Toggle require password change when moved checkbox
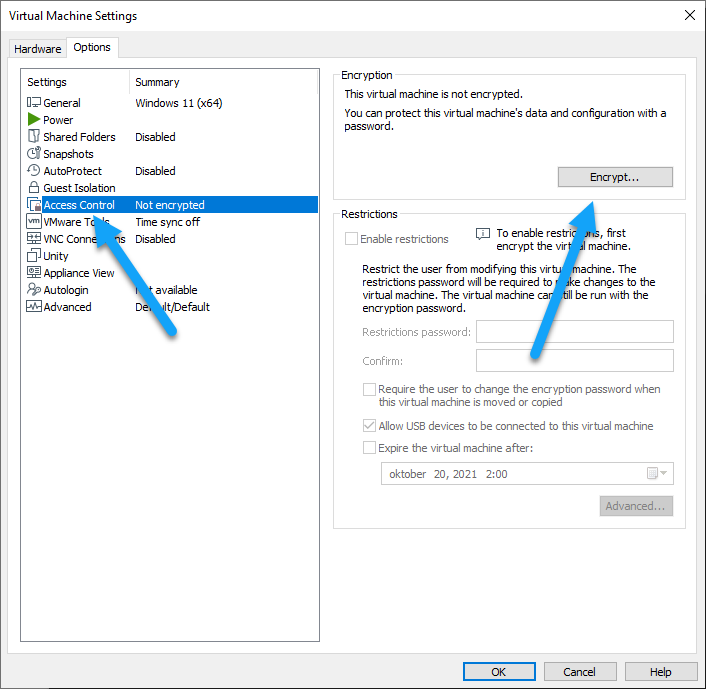Image resolution: width=706 pixels, height=689 pixels. coord(369,389)
